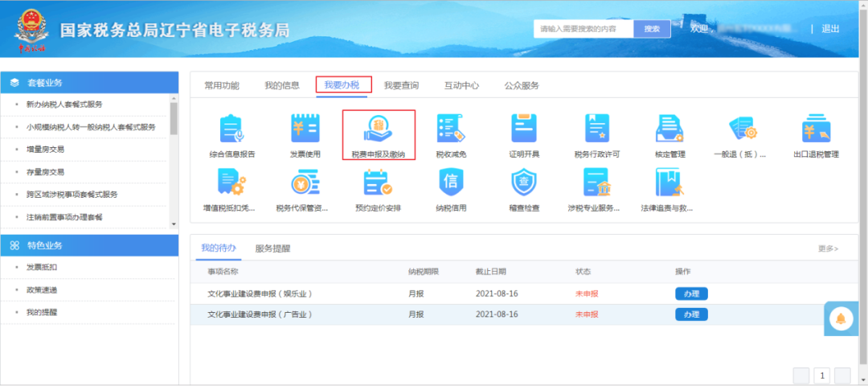Open 一般退（抵）税 icon
This screenshot has height=386, width=868.
(743, 129)
